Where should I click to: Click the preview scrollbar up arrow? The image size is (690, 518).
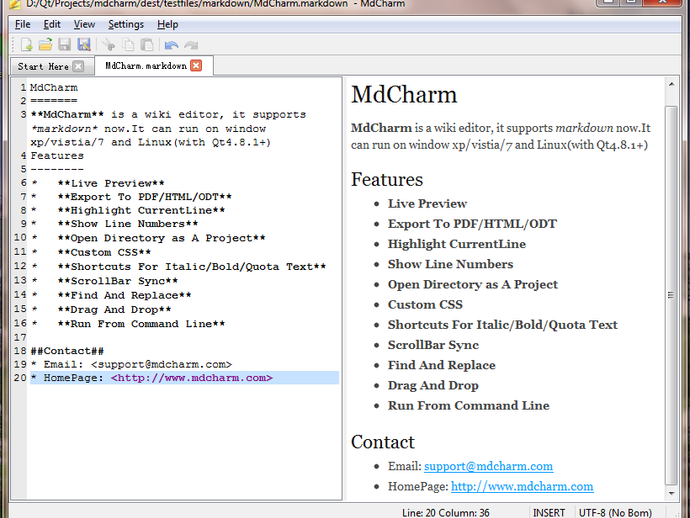click(672, 84)
